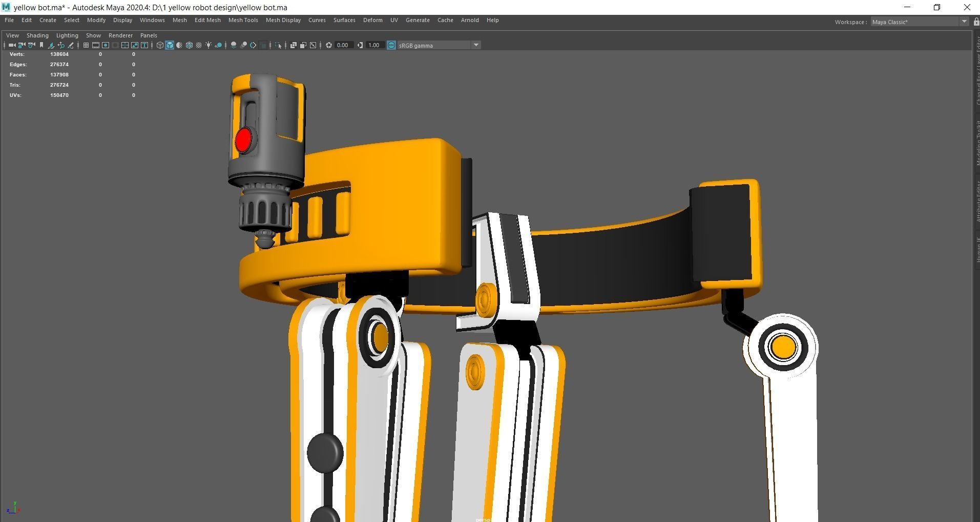This screenshot has height=522, width=980.
Task: Open the UV menu
Action: click(394, 20)
